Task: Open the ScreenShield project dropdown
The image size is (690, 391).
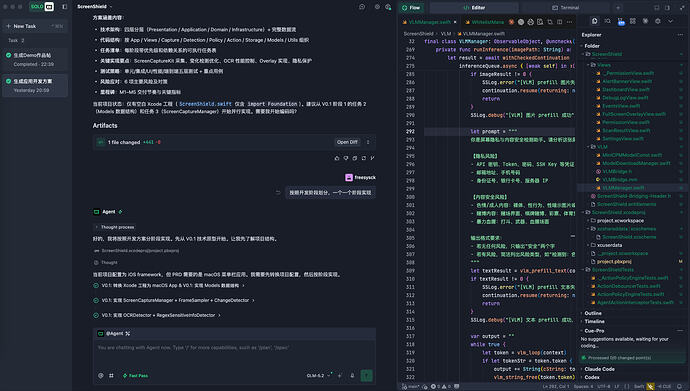Action: 95,7
